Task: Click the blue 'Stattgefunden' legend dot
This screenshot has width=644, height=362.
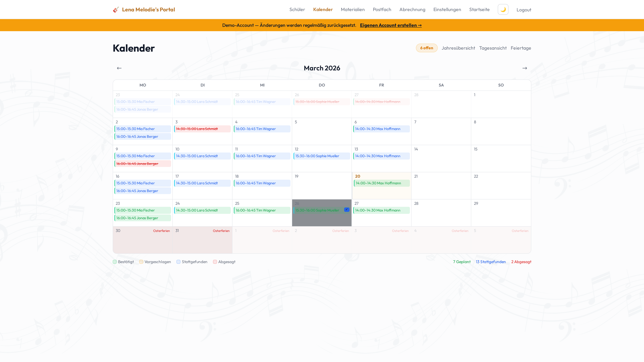Action: (178, 262)
